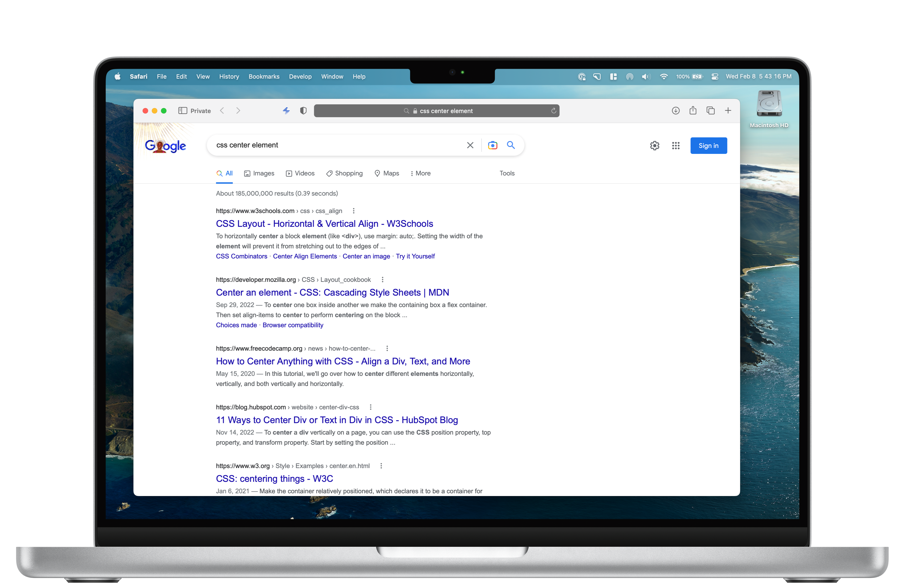The width and height of the screenshot is (905, 588).
Task: Open options dots next to w3schools result
Action: click(x=354, y=211)
